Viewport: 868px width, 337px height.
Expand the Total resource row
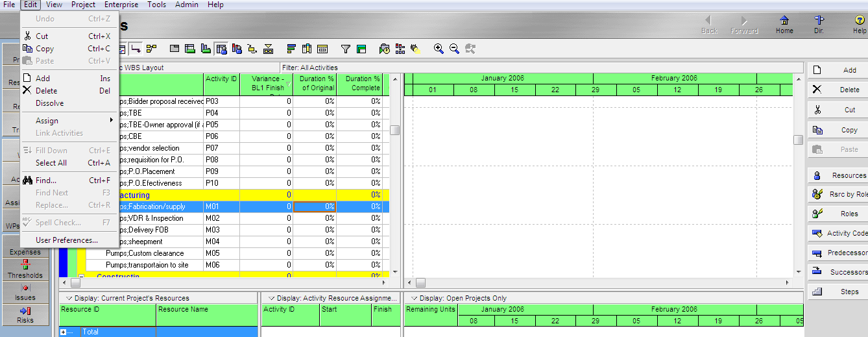click(x=64, y=332)
